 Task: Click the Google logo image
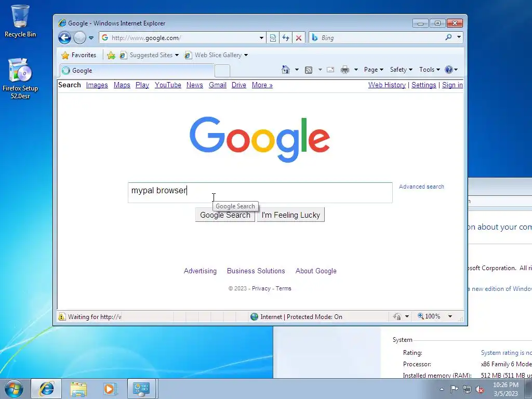click(260, 139)
